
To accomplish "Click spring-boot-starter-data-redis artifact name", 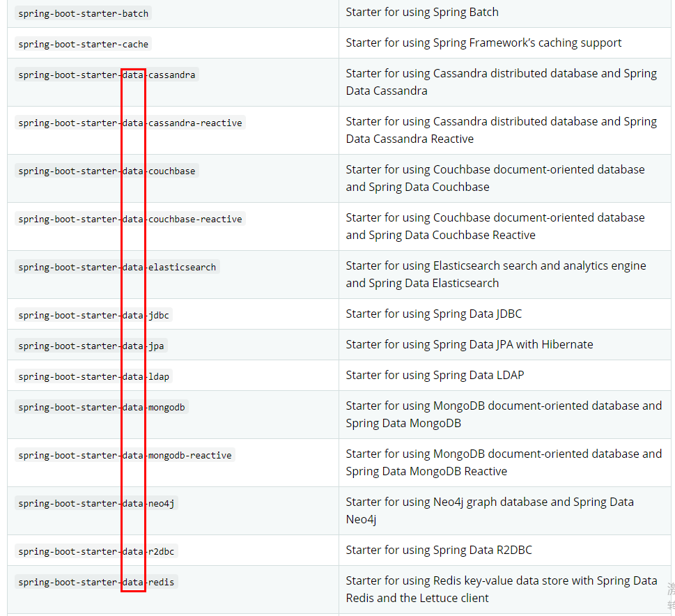I will tap(96, 583).
